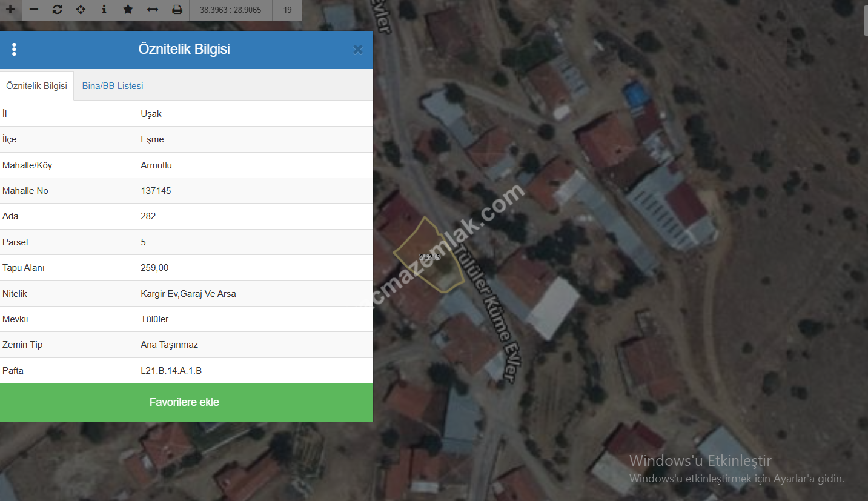
Task: Open the info tool in toolbar
Action: pos(104,10)
